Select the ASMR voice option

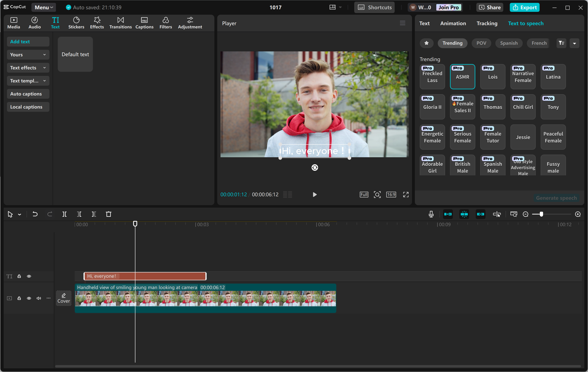[462, 77]
